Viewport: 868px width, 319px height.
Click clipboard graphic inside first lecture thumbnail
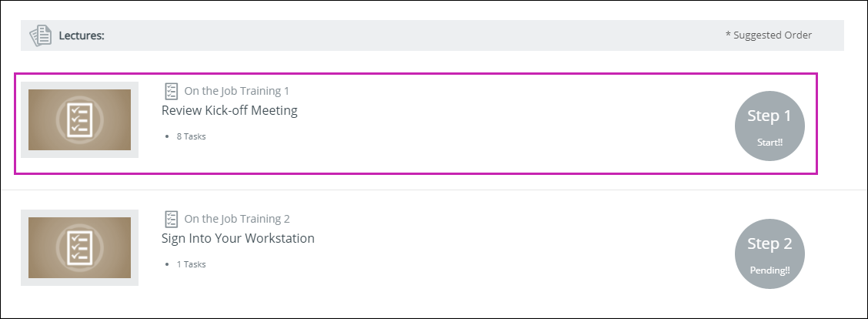coord(78,120)
